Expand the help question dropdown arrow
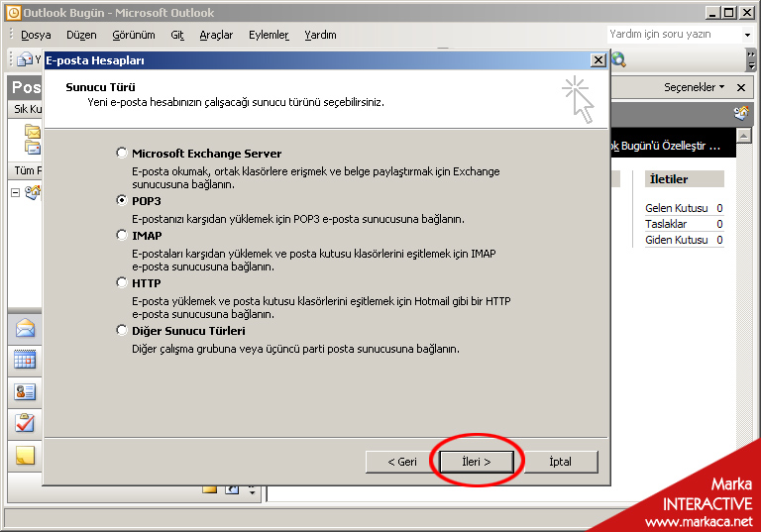This screenshot has height=532, width=761. point(747,35)
